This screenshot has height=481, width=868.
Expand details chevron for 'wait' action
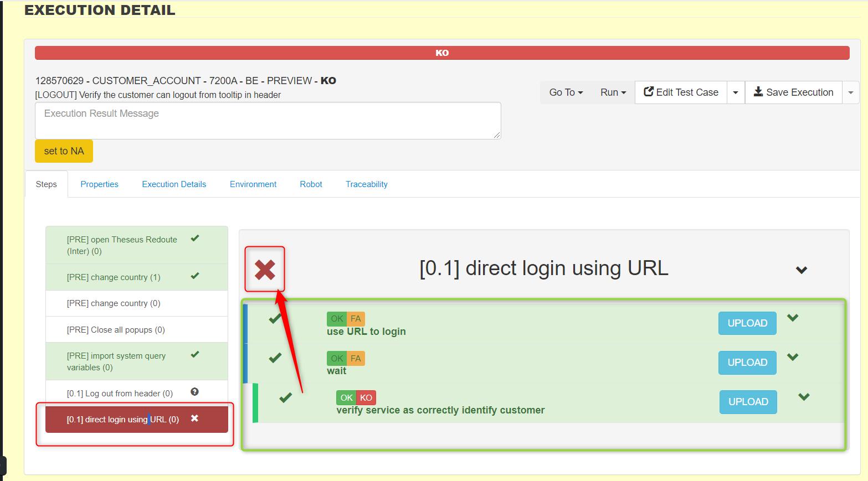click(x=793, y=357)
